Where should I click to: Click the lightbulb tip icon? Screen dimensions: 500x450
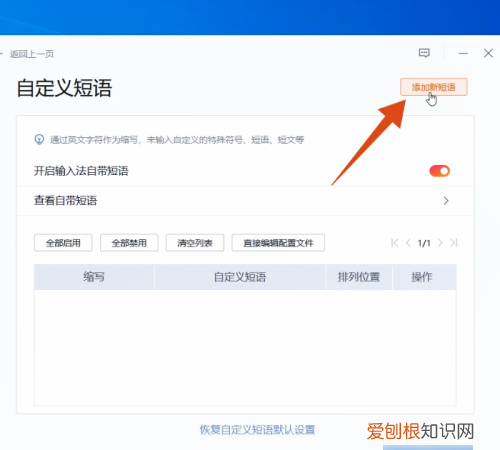(x=39, y=139)
